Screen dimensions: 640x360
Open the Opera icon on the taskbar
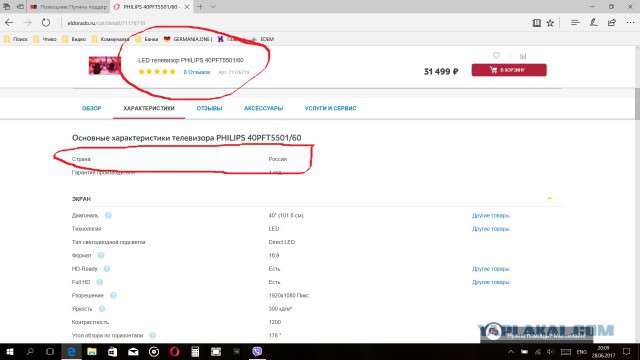174,351
